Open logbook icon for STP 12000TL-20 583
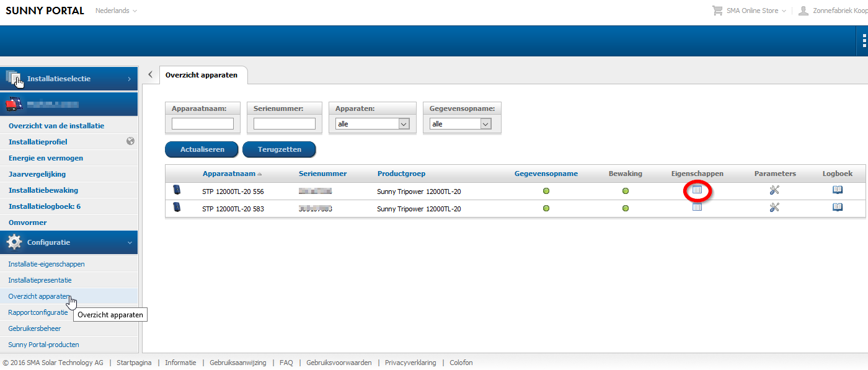 click(x=838, y=208)
